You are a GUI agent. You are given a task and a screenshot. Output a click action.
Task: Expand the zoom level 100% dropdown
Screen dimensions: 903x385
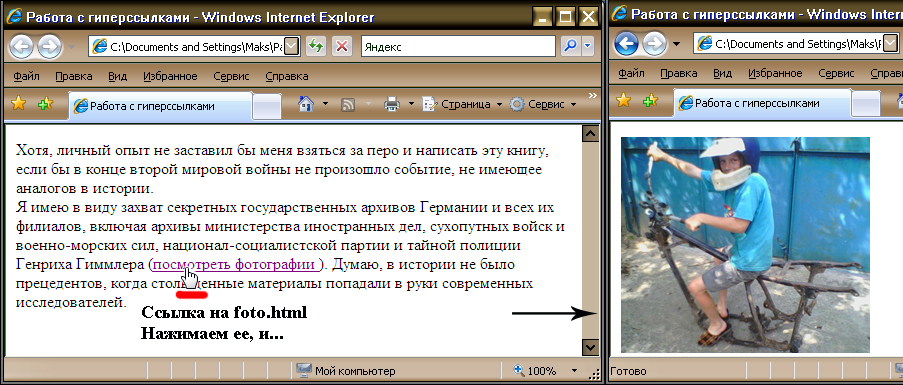tap(574, 371)
